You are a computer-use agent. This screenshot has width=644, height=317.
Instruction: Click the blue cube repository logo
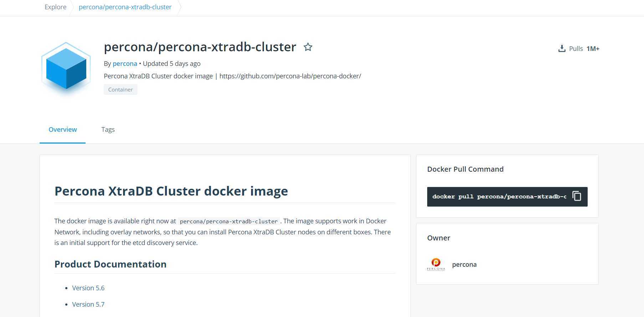[x=66, y=67]
